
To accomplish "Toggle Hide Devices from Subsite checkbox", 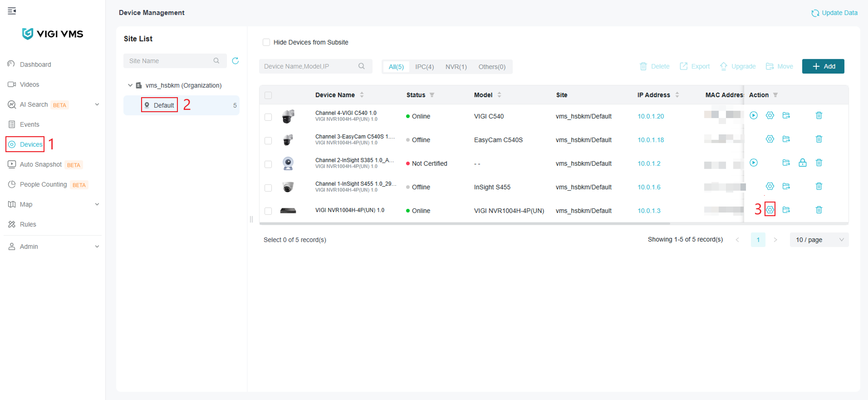I will click(266, 42).
